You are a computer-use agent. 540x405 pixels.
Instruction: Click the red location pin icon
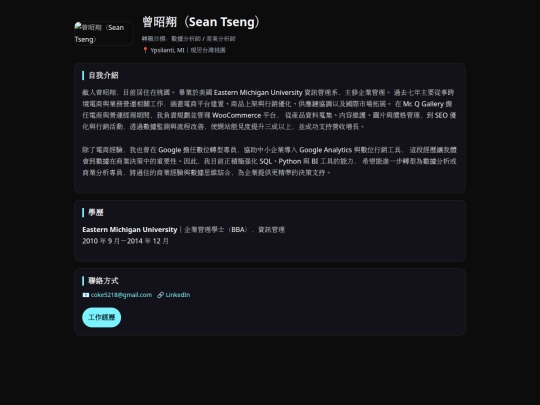click(x=145, y=50)
